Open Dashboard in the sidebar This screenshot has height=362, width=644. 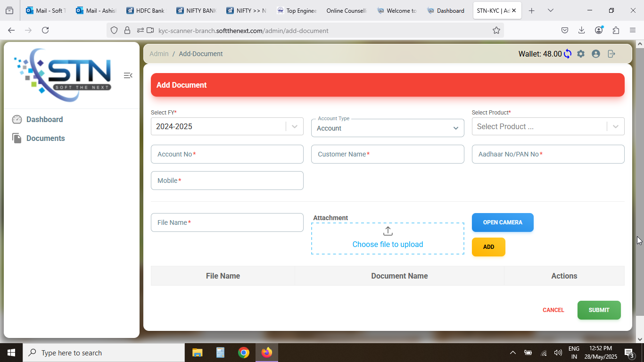pos(44,119)
